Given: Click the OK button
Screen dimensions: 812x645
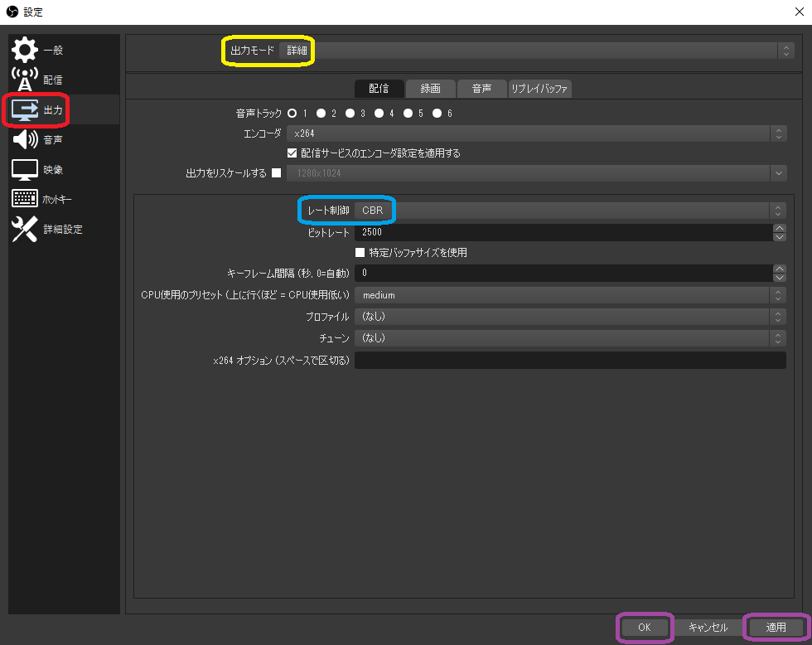Looking at the screenshot, I should [645, 628].
